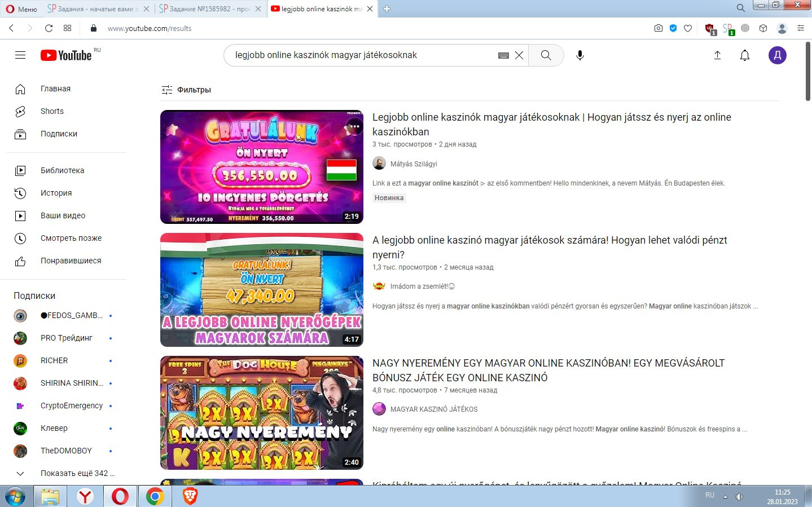This screenshot has height=507, width=812.
Task: Open TheDOMOBOY subscription channel
Action: pyautogui.click(x=67, y=451)
